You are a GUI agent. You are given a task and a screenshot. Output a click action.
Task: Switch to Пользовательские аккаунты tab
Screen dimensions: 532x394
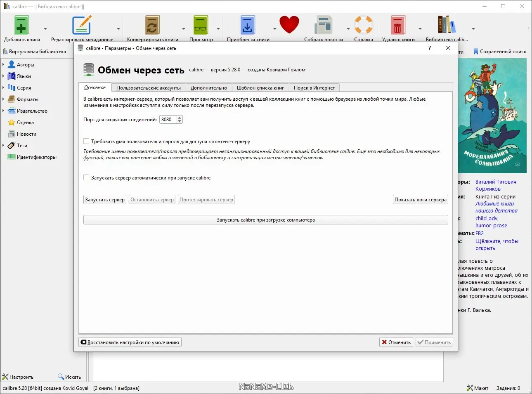149,88
